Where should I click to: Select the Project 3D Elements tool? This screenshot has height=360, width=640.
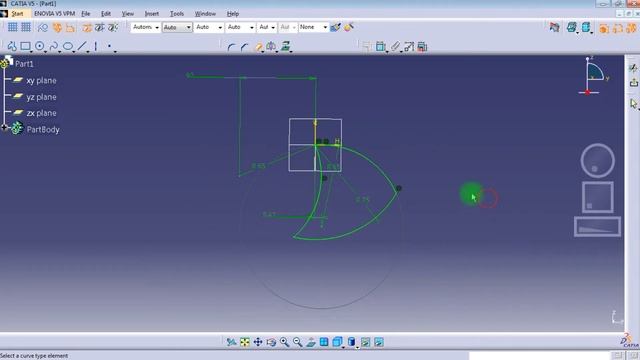coord(285,46)
